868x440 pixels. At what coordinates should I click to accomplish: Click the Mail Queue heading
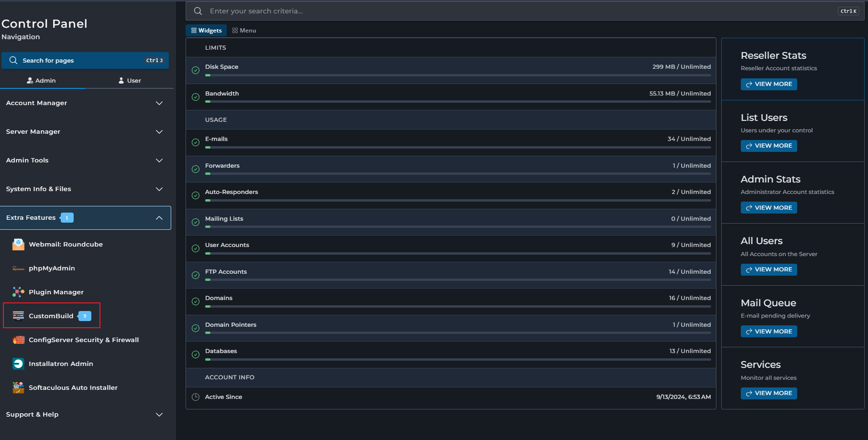(x=768, y=303)
